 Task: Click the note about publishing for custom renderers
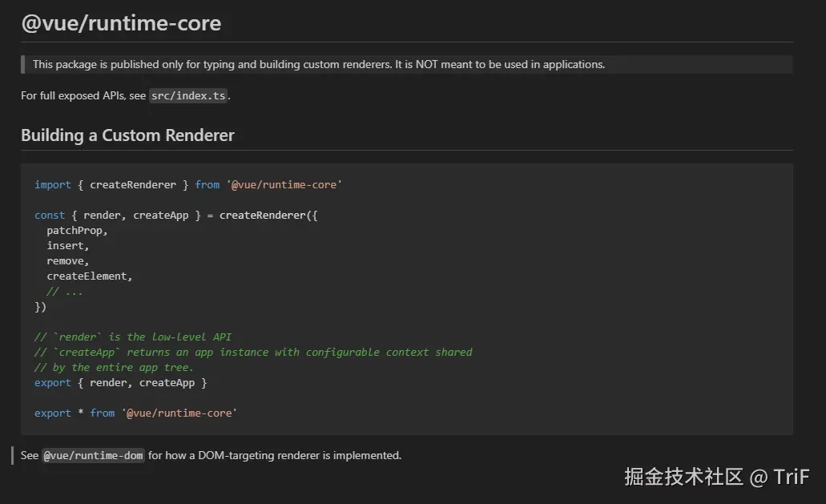[318, 65]
